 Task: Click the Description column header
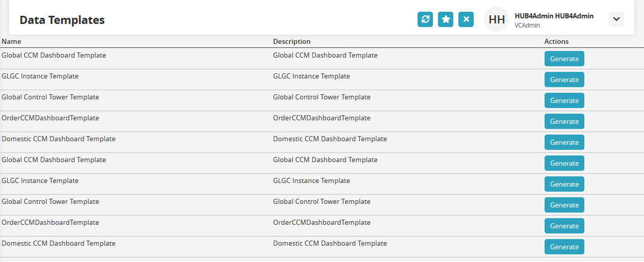pyautogui.click(x=292, y=41)
